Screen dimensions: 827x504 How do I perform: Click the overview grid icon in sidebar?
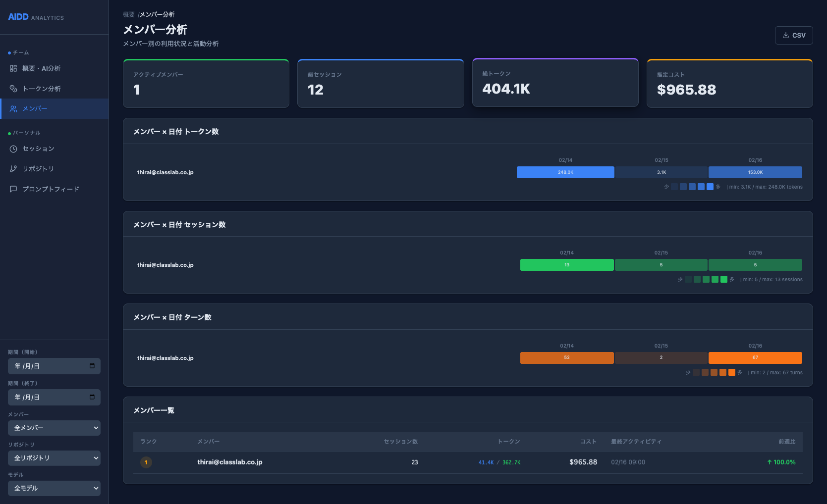pyautogui.click(x=13, y=68)
